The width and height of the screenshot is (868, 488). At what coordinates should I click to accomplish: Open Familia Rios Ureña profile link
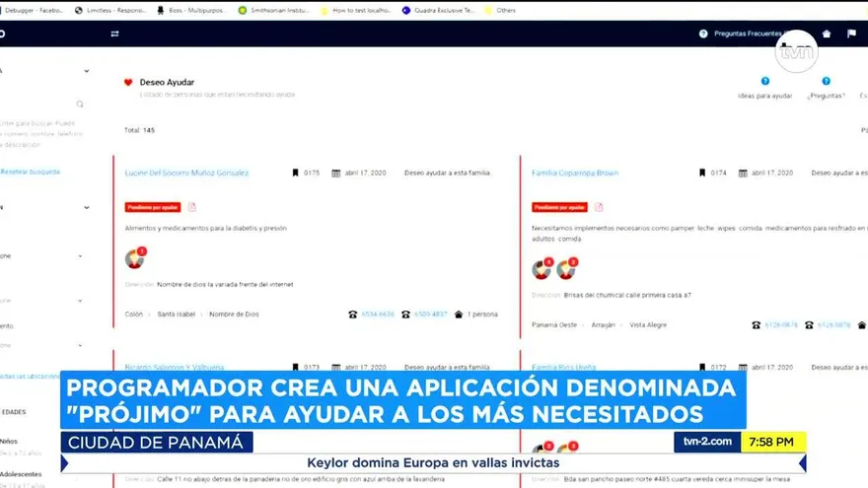tap(563, 368)
